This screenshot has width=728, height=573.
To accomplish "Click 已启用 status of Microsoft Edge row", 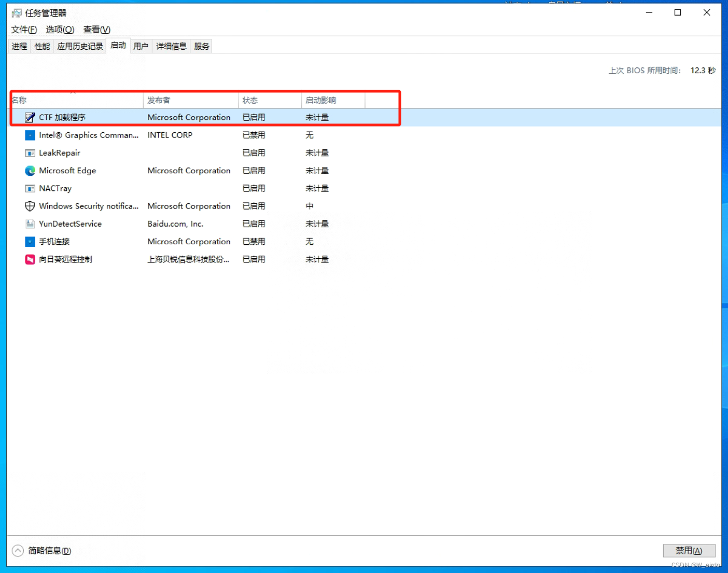I will click(x=254, y=171).
